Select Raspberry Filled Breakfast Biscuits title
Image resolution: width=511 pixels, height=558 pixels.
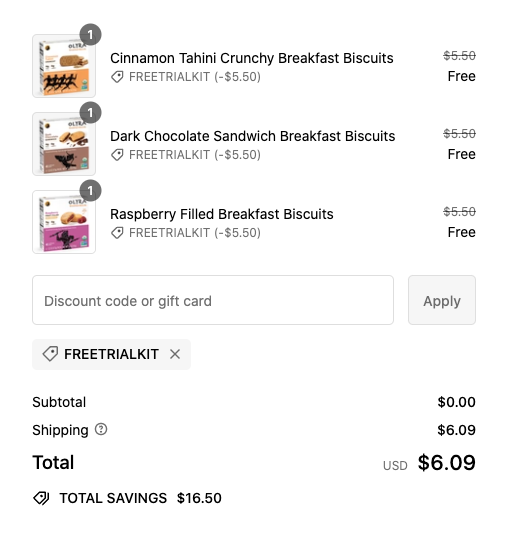(222, 214)
